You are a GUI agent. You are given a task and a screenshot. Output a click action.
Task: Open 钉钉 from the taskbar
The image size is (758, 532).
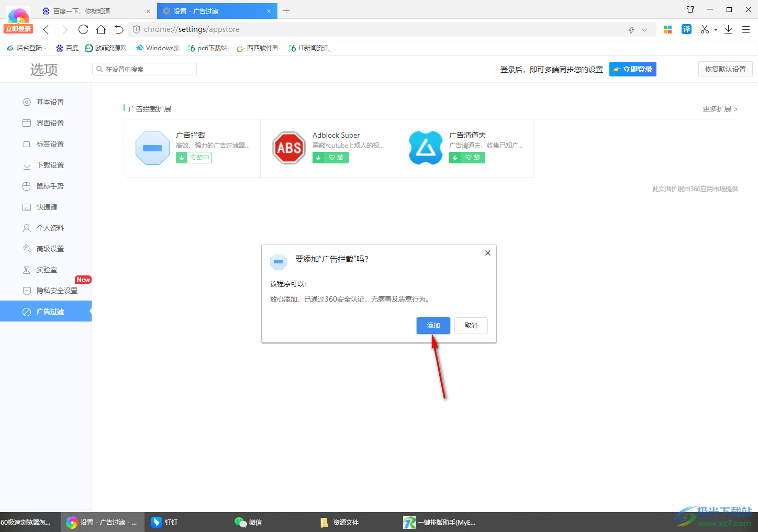pyautogui.click(x=165, y=522)
